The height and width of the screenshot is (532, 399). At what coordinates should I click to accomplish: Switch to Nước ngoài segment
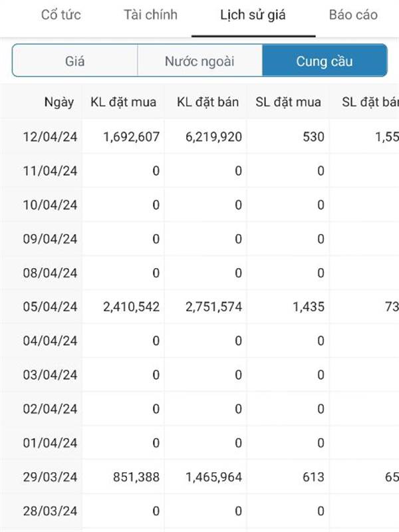[x=200, y=61]
